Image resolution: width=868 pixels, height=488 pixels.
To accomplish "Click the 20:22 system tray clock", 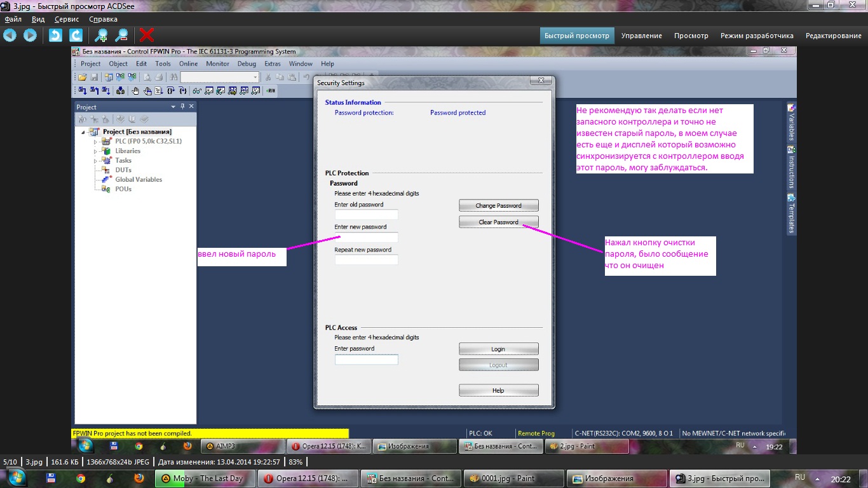I will coord(841,480).
